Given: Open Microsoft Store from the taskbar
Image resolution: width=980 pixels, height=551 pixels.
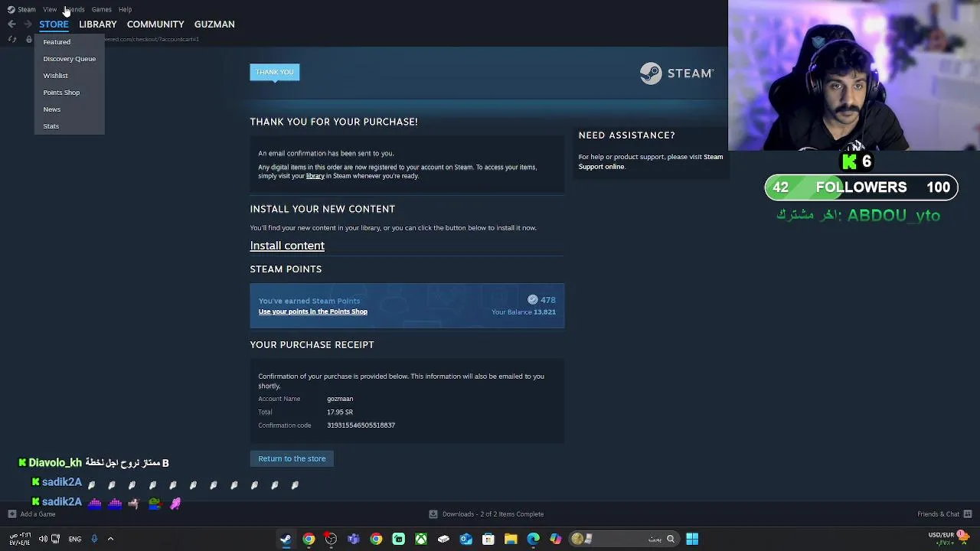Looking at the screenshot, I should (x=488, y=539).
